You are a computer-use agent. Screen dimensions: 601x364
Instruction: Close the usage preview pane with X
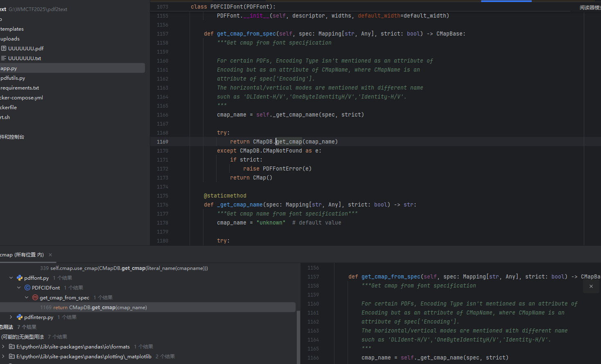click(591, 286)
